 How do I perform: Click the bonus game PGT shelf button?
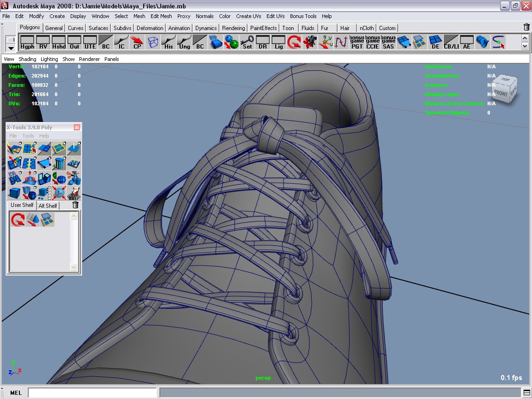357,42
